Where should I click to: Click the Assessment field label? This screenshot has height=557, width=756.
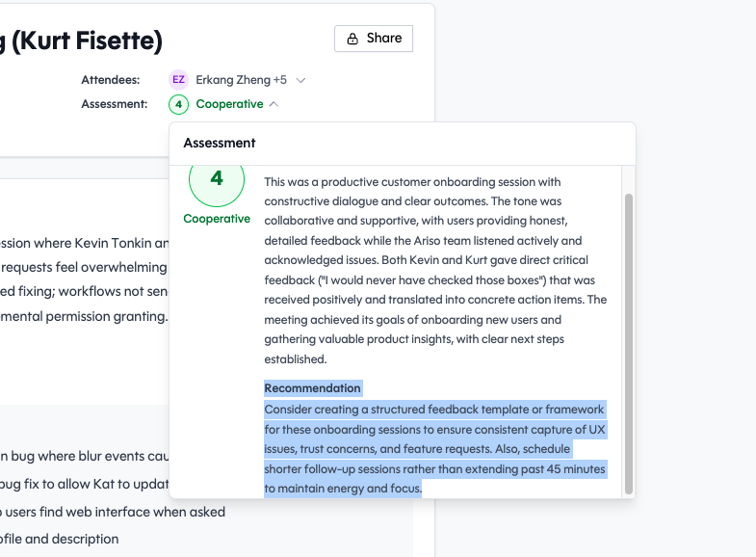tap(115, 104)
